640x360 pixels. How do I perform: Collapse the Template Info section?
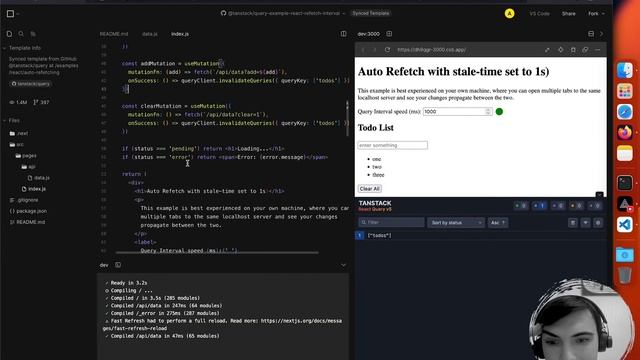(4, 48)
